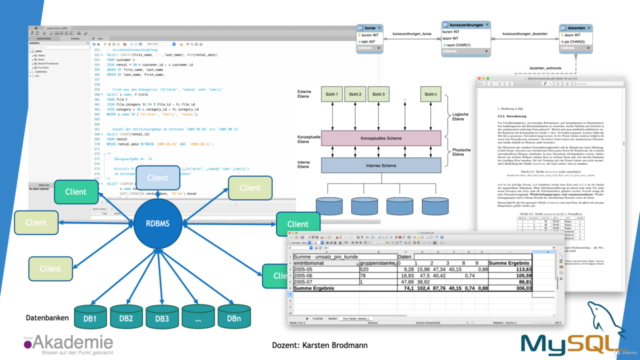Select the last sheet tab in the Calc window
The width and height of the screenshot is (640, 360).
click(356, 318)
